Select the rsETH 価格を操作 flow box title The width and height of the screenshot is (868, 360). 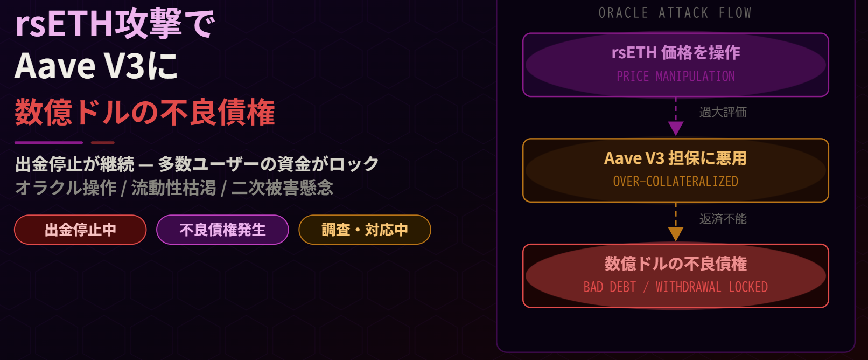point(676,52)
